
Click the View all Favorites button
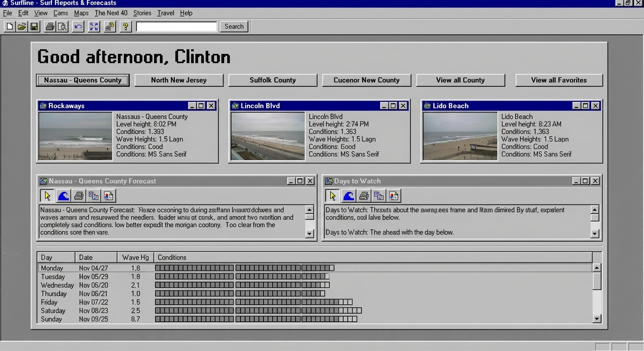click(558, 80)
